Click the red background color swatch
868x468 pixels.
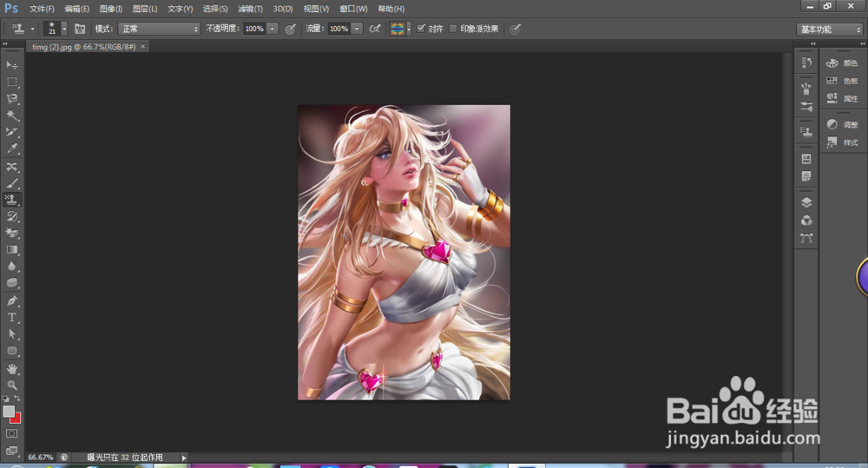pyautogui.click(x=16, y=419)
